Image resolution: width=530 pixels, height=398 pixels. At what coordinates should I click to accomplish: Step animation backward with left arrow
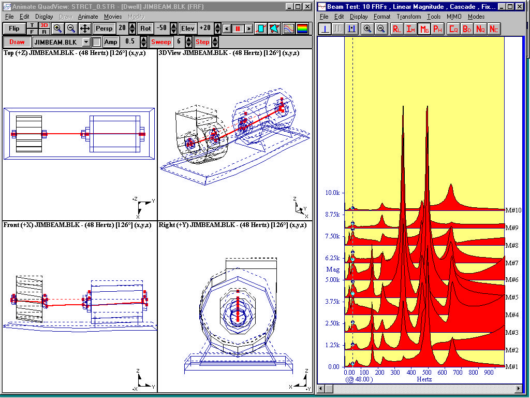(227, 29)
